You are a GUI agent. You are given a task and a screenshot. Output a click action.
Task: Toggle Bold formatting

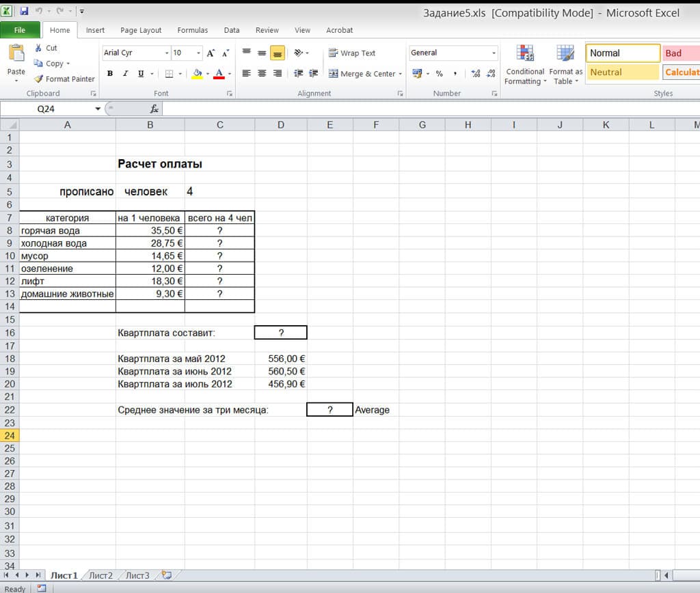tap(110, 74)
